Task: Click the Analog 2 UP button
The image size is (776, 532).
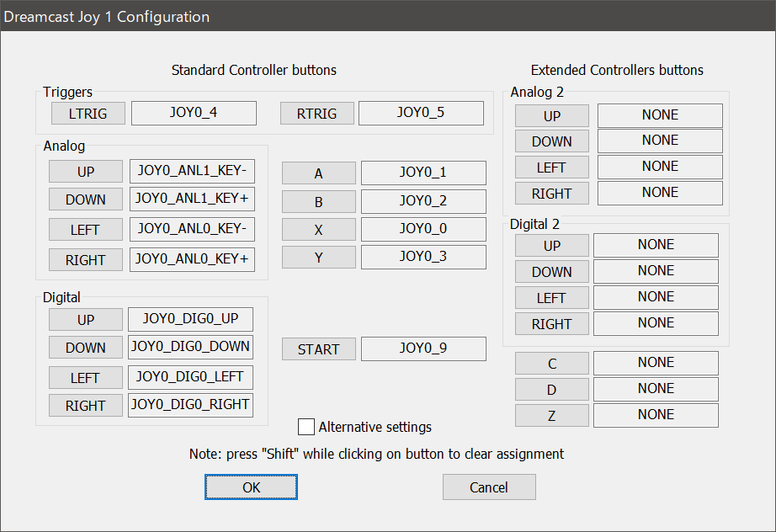Action: pyautogui.click(x=552, y=116)
